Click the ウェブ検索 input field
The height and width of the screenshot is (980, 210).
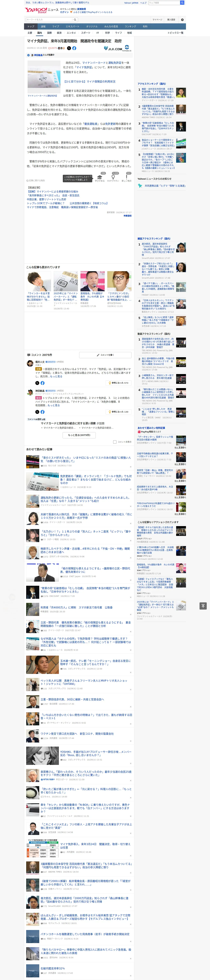[164, 3]
